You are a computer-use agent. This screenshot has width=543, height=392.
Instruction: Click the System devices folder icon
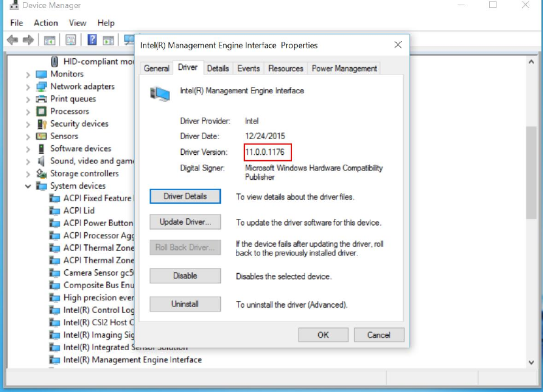click(41, 186)
